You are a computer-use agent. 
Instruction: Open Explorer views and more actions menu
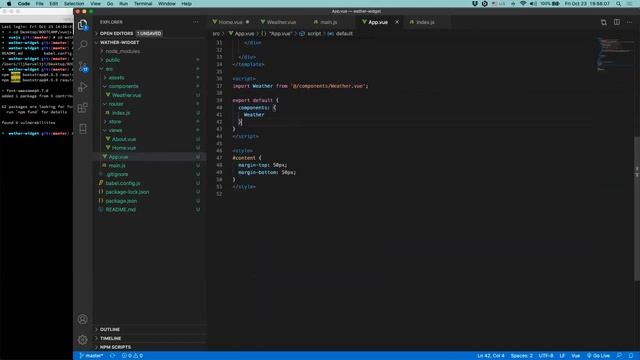[x=196, y=22]
